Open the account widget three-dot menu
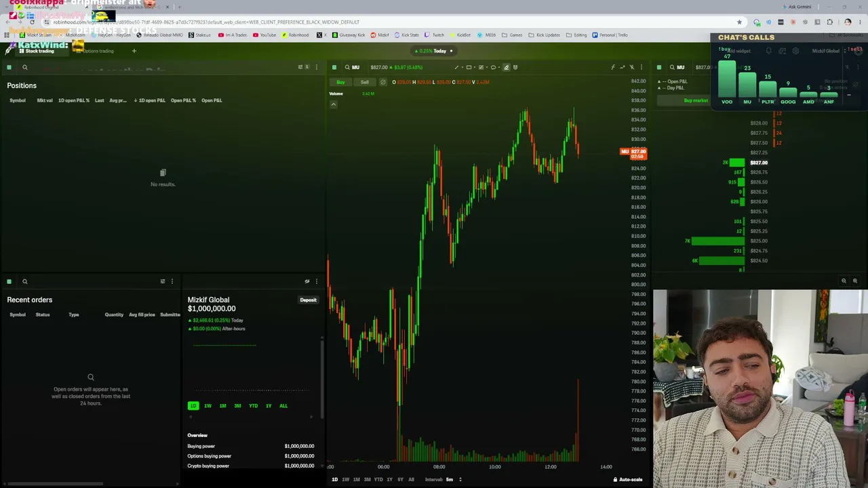868x488 pixels. pyautogui.click(x=316, y=281)
